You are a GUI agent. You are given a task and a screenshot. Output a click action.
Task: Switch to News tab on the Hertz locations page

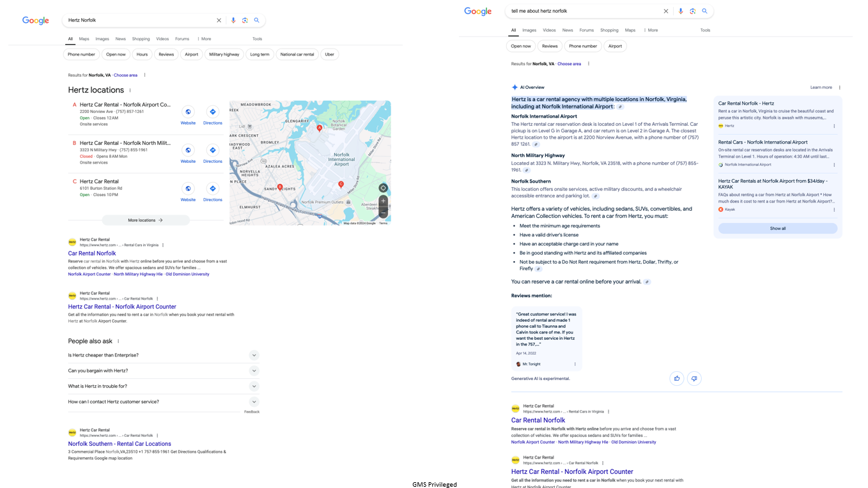click(x=121, y=39)
